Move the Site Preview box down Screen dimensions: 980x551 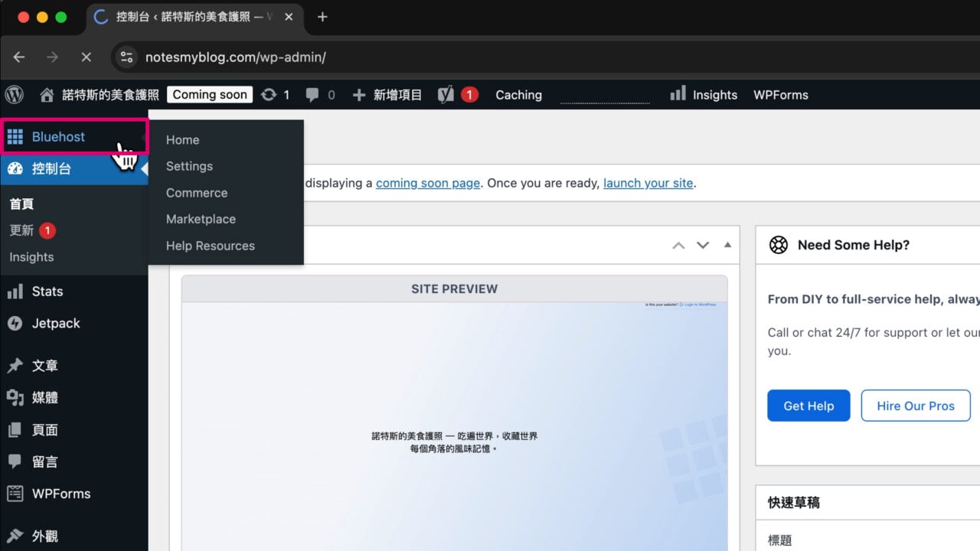703,244
